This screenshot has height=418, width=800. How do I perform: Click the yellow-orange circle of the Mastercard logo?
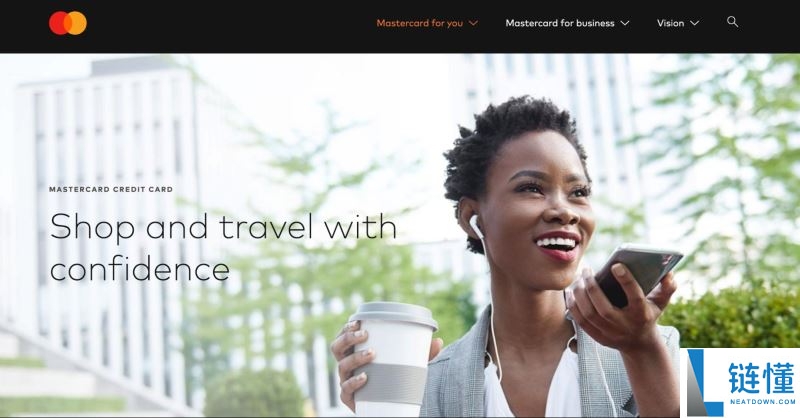78,23
